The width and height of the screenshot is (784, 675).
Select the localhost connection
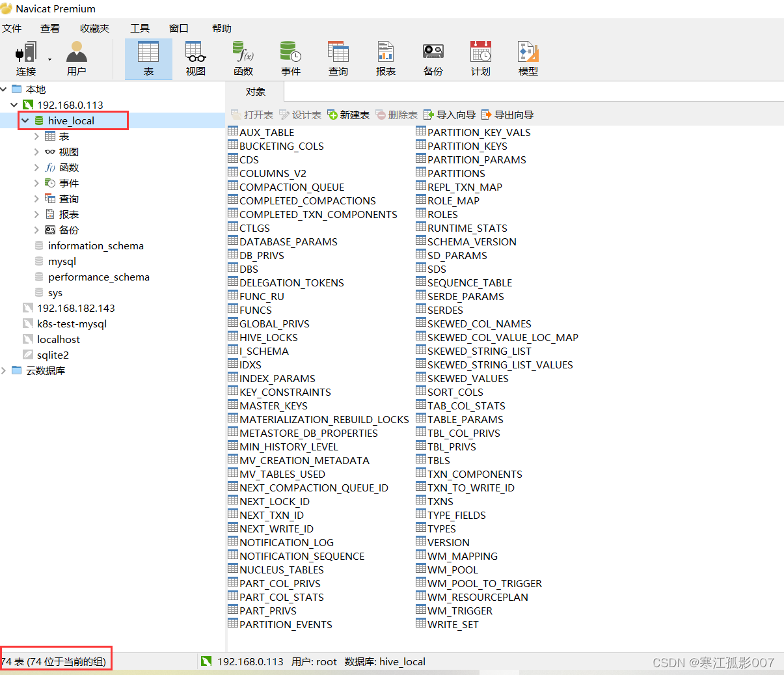(x=59, y=339)
